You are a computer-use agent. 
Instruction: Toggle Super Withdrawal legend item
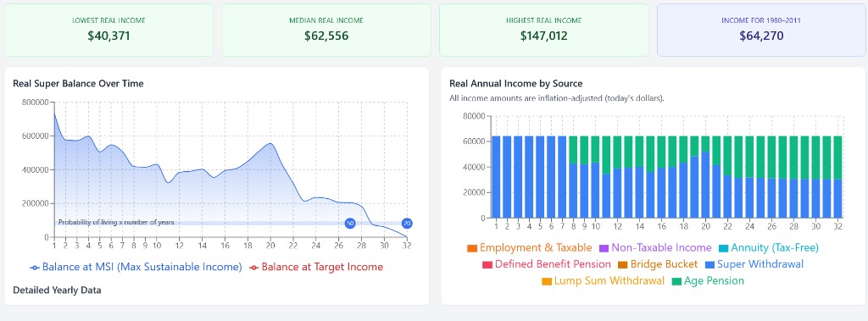tap(754, 264)
